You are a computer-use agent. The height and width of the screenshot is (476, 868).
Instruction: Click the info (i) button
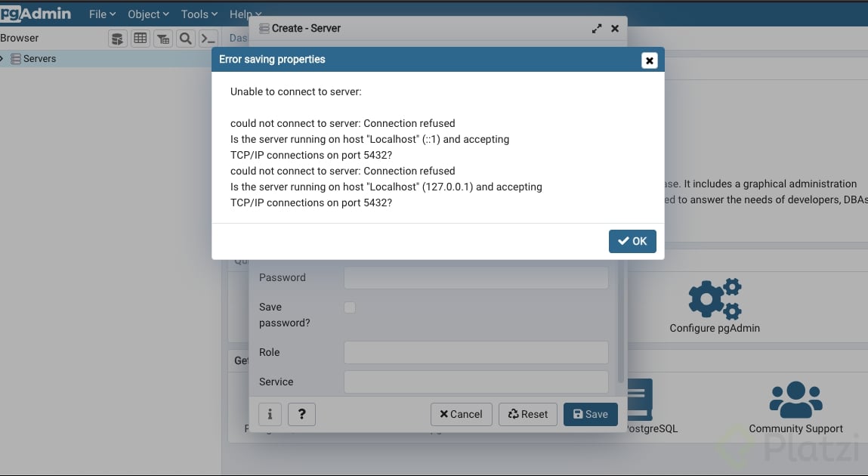coord(270,414)
